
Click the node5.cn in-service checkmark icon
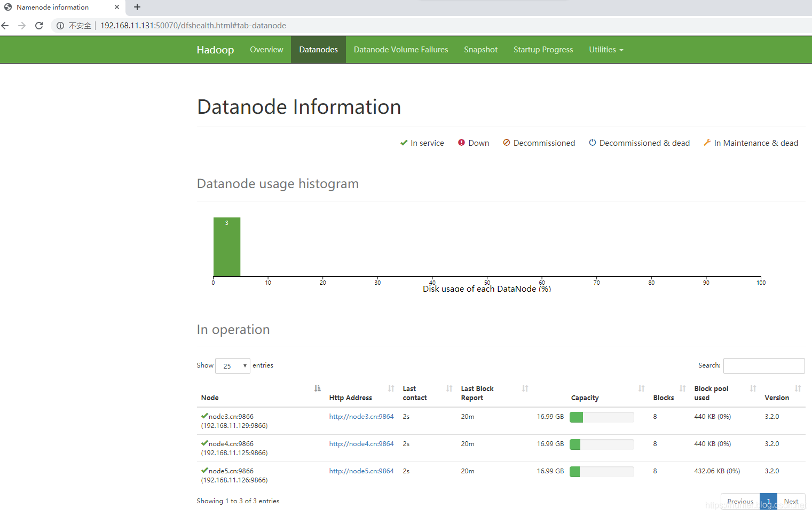(204, 470)
